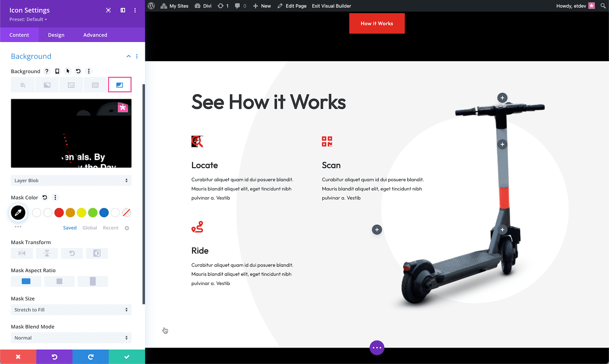Image resolution: width=609 pixels, height=364 pixels.
Task: Pick the red mask color swatch
Action: 59,213
